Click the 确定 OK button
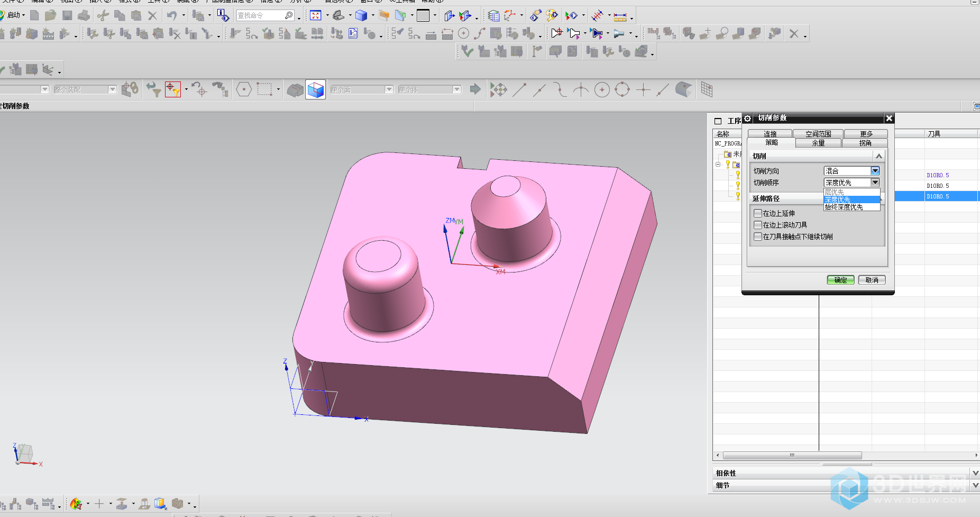The height and width of the screenshot is (517, 980). click(841, 280)
